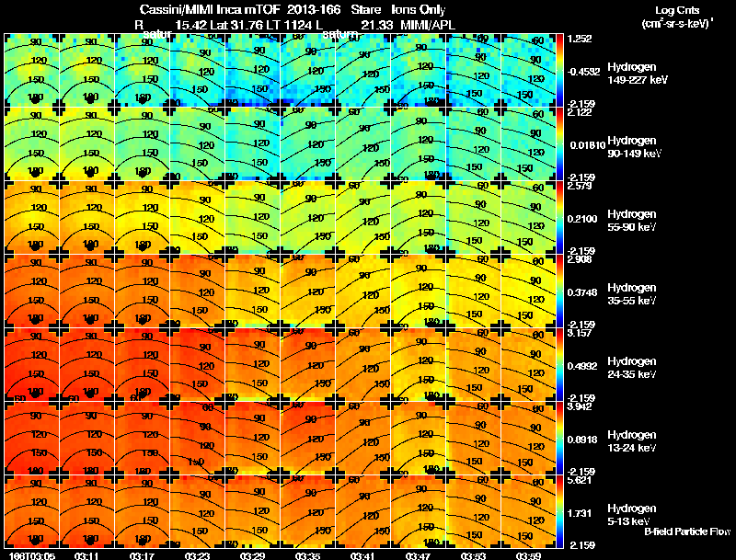Click the 0.01810 colorbar midpoint value
The height and width of the screenshot is (560, 736).
point(588,145)
